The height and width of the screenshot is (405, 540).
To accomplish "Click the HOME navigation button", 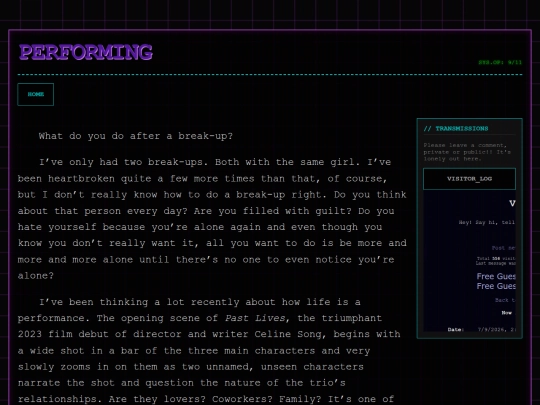I will (35, 94).
